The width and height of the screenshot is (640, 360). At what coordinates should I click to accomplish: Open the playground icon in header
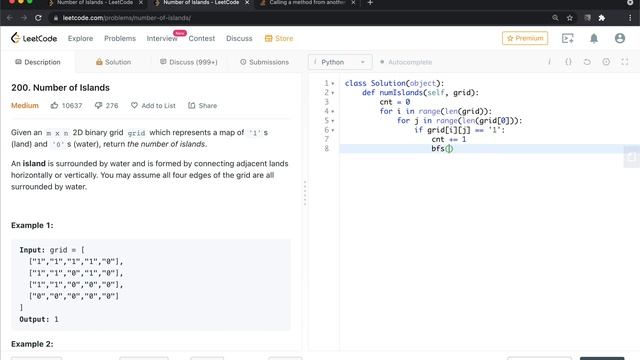(x=568, y=38)
